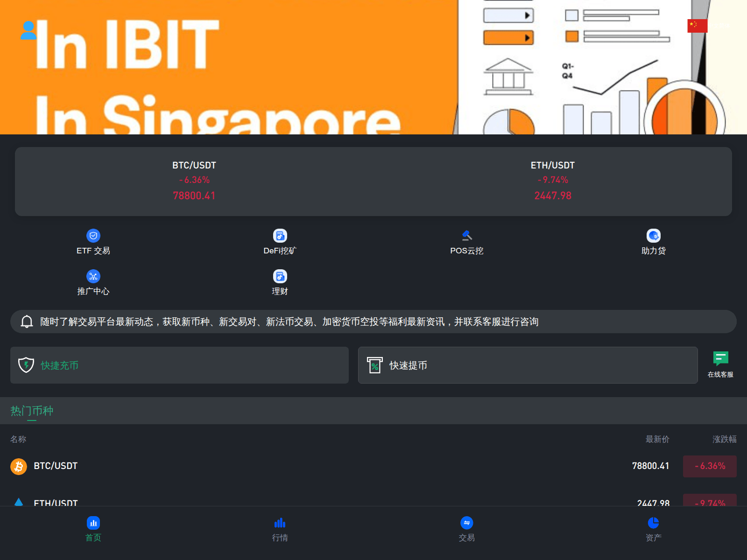The width and height of the screenshot is (747, 560).
Task: Click the 快捷充币 shield icon
Action: [x=26, y=365]
